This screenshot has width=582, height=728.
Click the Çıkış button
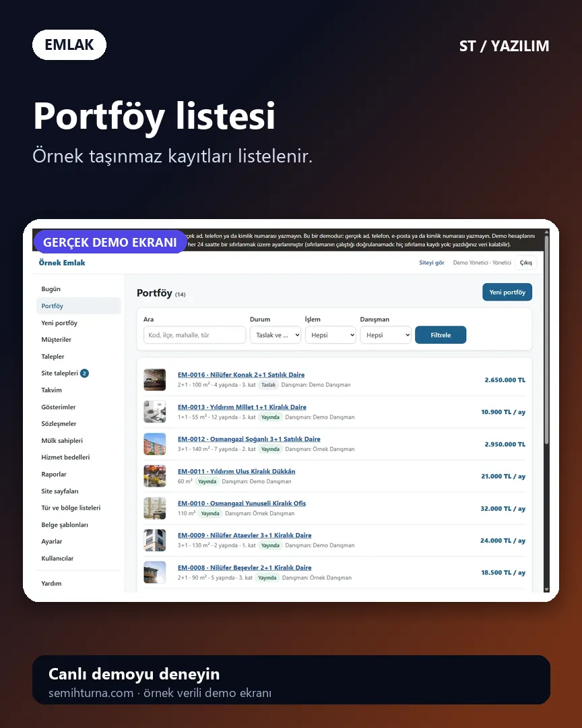coord(526,263)
